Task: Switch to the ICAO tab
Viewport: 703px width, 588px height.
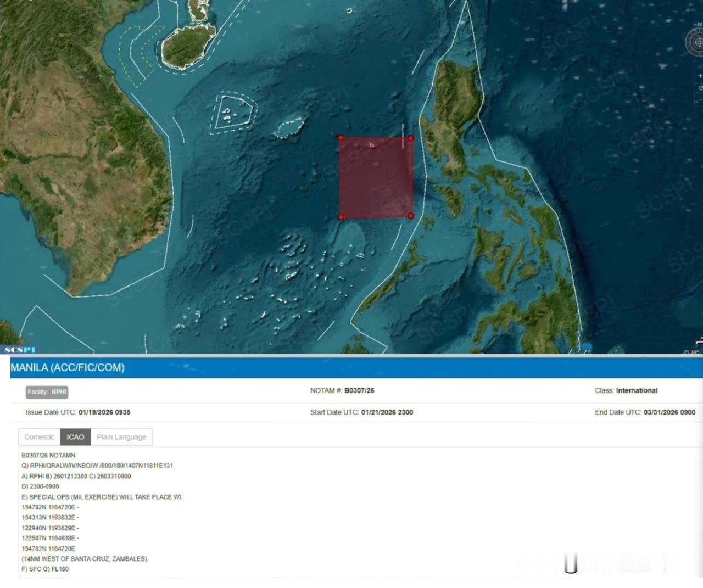Action: coord(75,437)
